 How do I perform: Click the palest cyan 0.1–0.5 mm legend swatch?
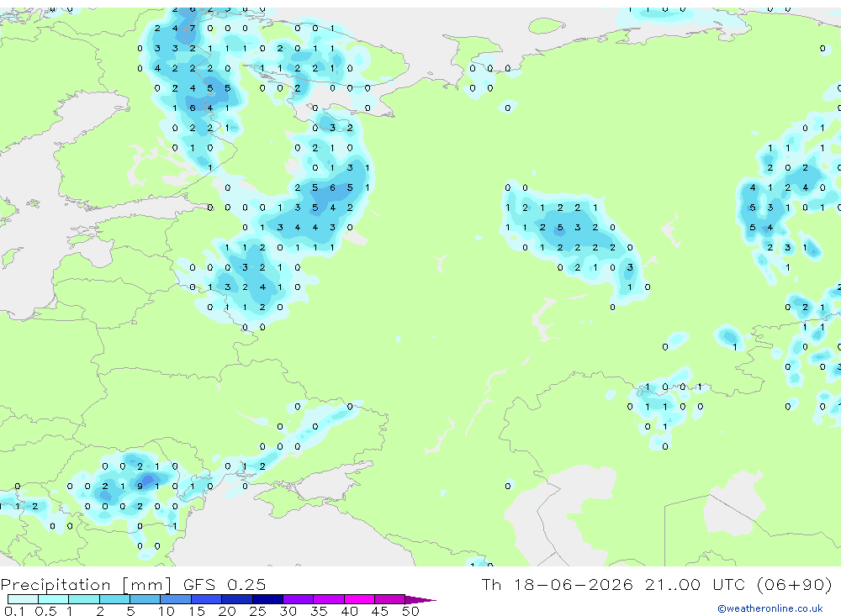tap(23, 599)
